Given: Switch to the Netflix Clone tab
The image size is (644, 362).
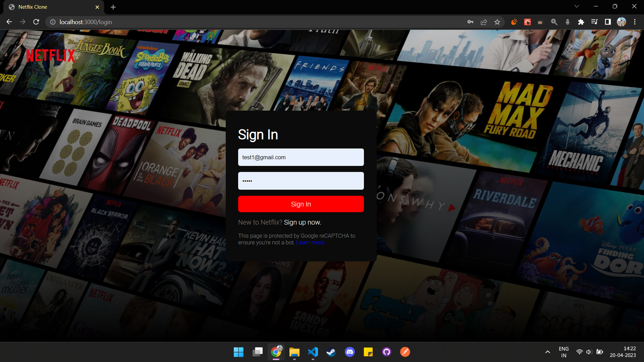Looking at the screenshot, I should tap(54, 7).
